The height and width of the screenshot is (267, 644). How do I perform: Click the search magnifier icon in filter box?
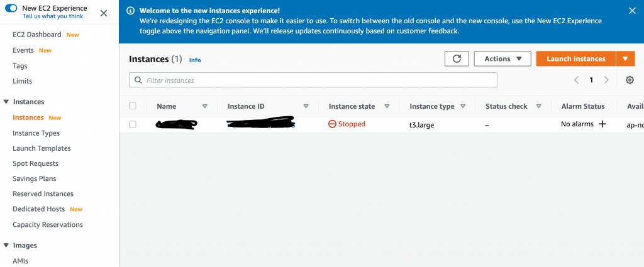pos(138,80)
